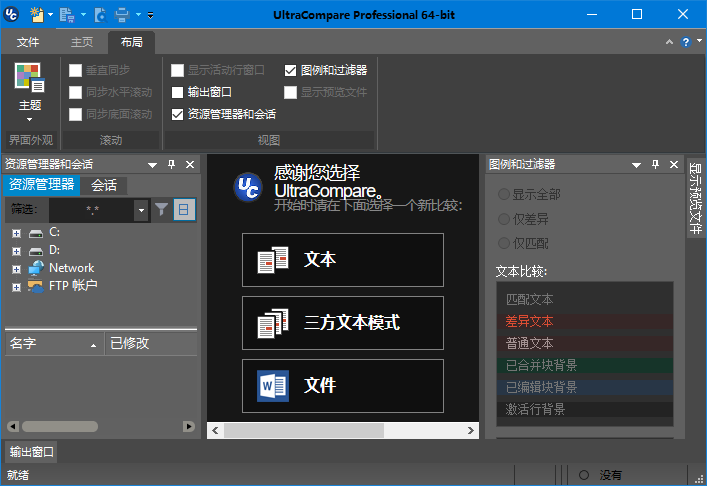Pin the 图例和过滤器 panel
The image size is (707, 486).
655,164
